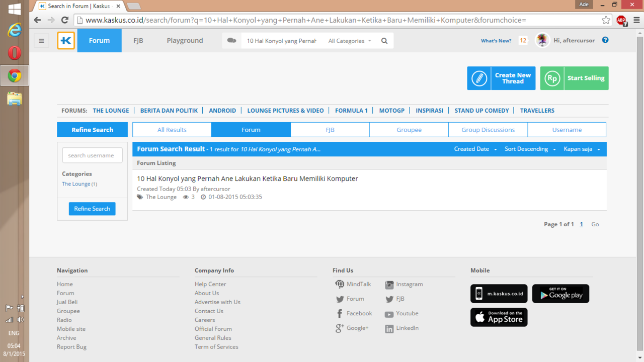Screen dimensions: 644x362
Task: Click the Adblock Plus extension icon
Action: point(621,20)
